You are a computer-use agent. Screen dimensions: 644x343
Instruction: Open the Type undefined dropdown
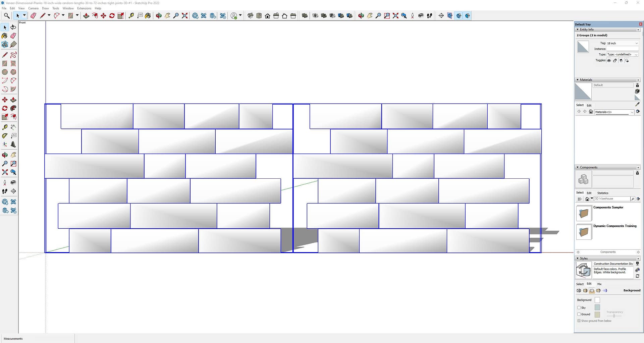(x=622, y=54)
